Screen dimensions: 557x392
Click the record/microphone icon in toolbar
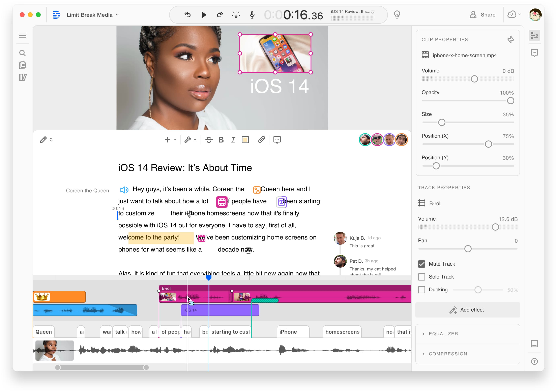(x=253, y=15)
